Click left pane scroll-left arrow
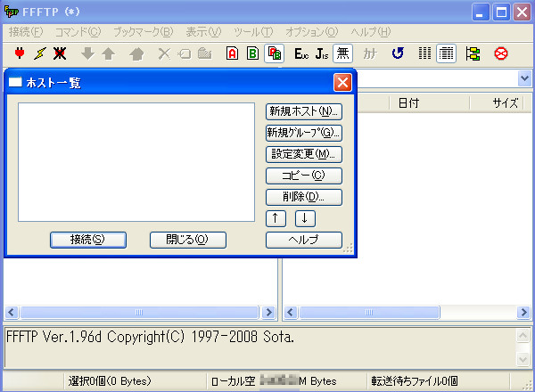Viewport: 535px width, 392px height. [x=12, y=312]
